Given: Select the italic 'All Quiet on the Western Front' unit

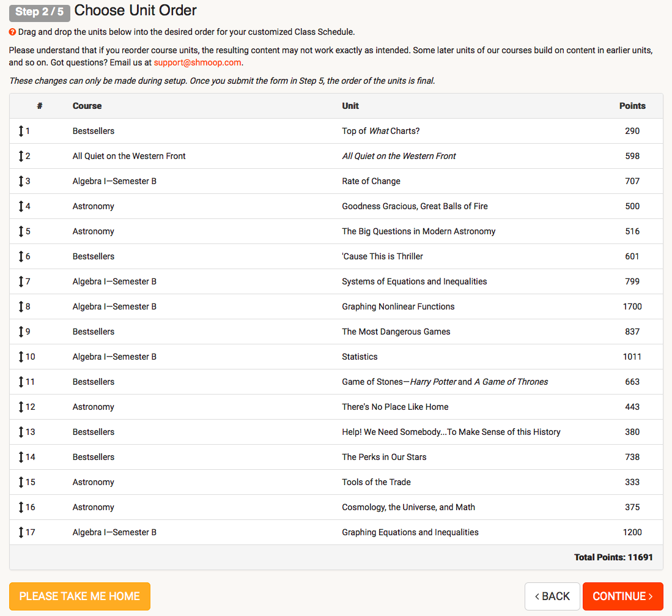Looking at the screenshot, I should click(399, 156).
